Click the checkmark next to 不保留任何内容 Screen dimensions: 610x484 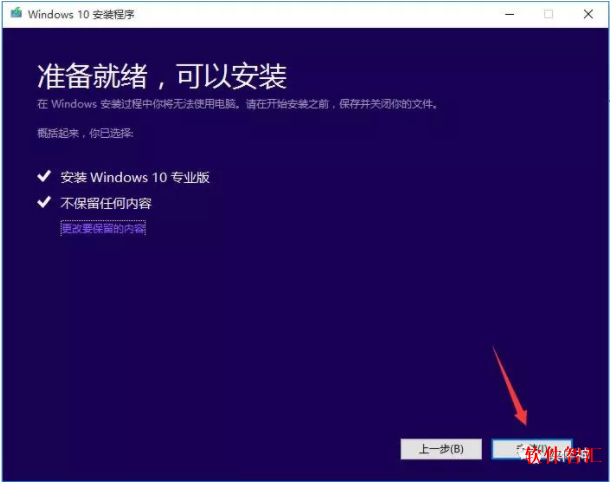[x=44, y=202]
